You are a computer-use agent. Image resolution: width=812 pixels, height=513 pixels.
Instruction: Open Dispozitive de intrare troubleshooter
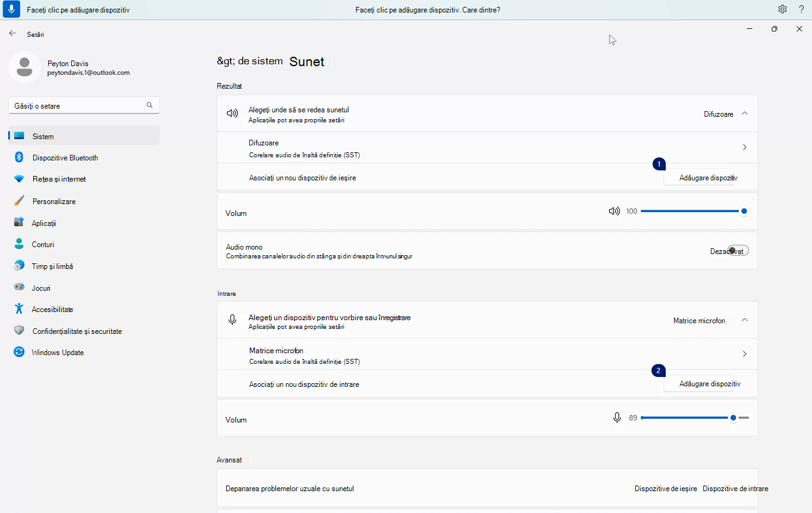735,489
